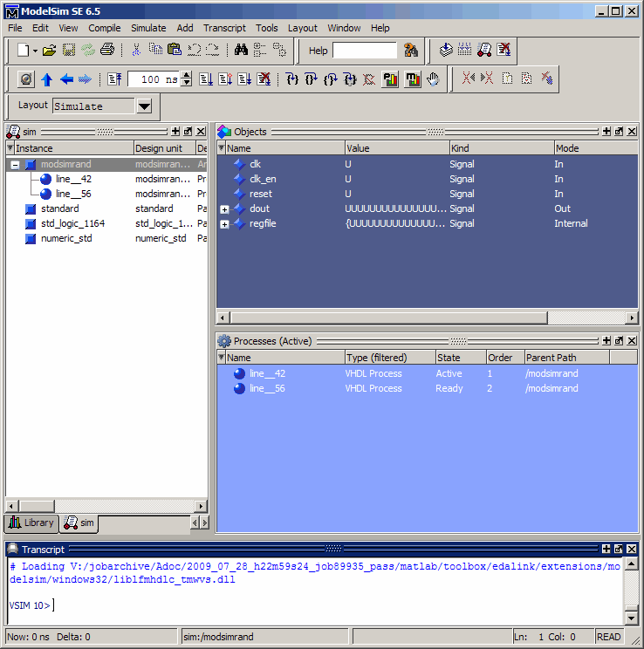Click the Run -All icon
The width and height of the screenshot is (644, 649).
point(244,79)
